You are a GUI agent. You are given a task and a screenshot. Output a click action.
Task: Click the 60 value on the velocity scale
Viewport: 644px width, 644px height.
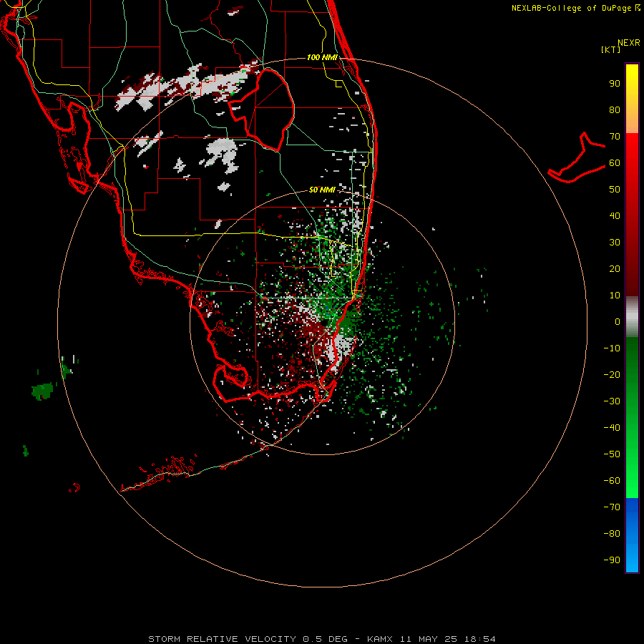point(615,163)
